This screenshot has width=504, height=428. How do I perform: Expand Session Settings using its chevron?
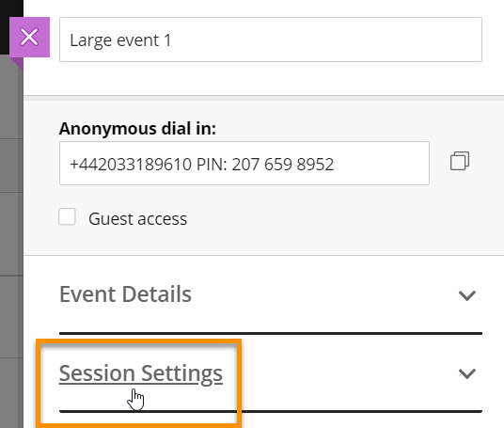(x=466, y=373)
